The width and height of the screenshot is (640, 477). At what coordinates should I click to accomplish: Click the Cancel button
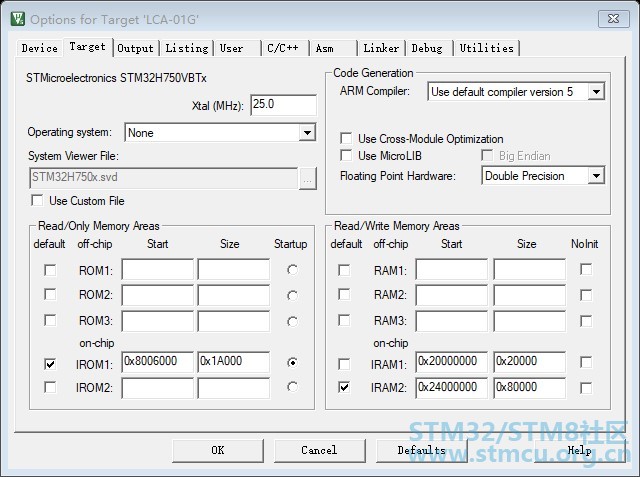[x=320, y=450]
